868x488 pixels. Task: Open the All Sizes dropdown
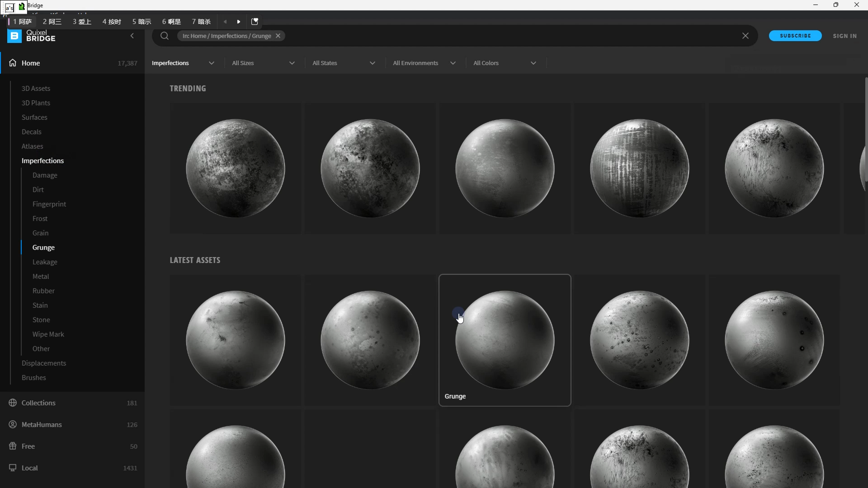(x=263, y=63)
